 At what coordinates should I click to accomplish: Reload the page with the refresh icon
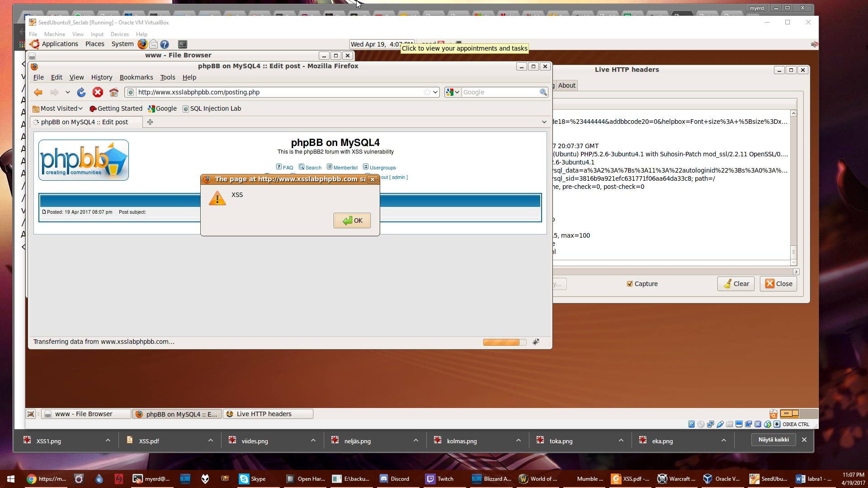(81, 92)
